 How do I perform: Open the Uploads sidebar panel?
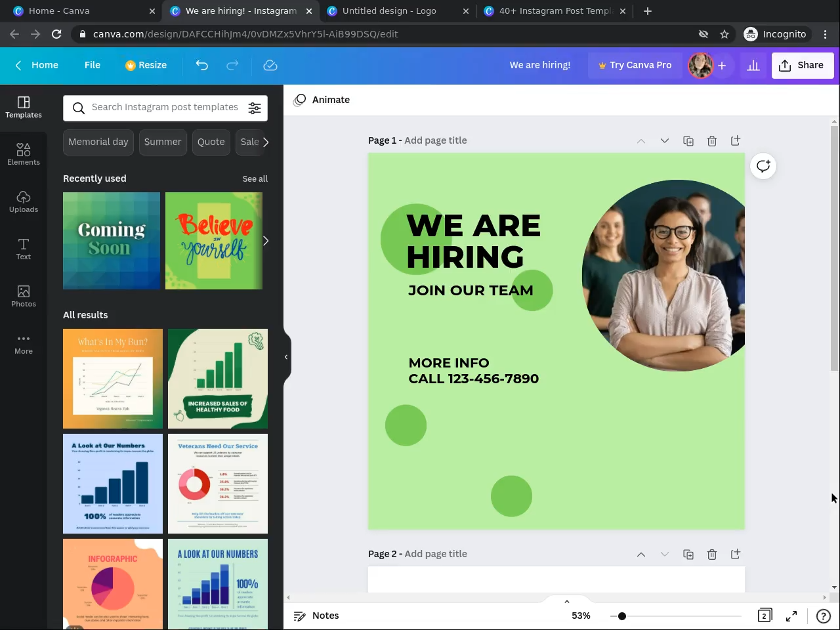click(24, 201)
